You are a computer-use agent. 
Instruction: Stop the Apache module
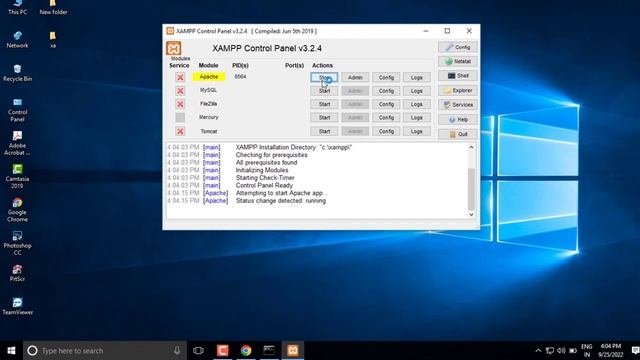pyautogui.click(x=324, y=77)
